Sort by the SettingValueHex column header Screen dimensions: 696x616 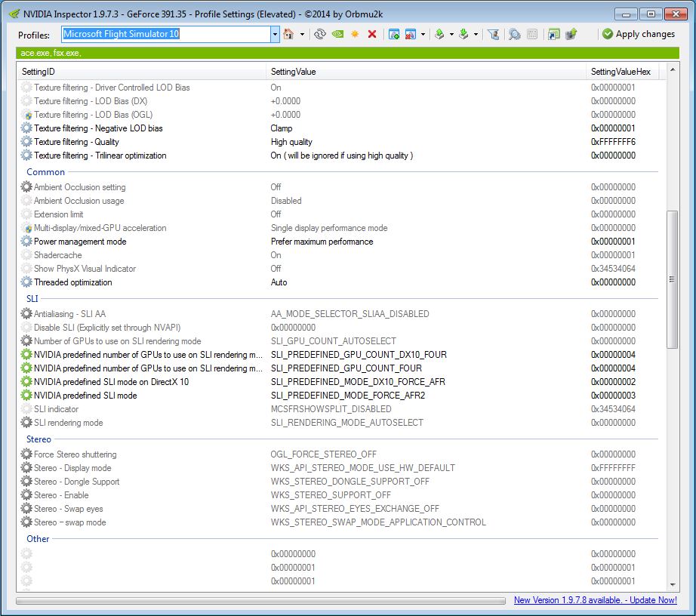point(622,72)
